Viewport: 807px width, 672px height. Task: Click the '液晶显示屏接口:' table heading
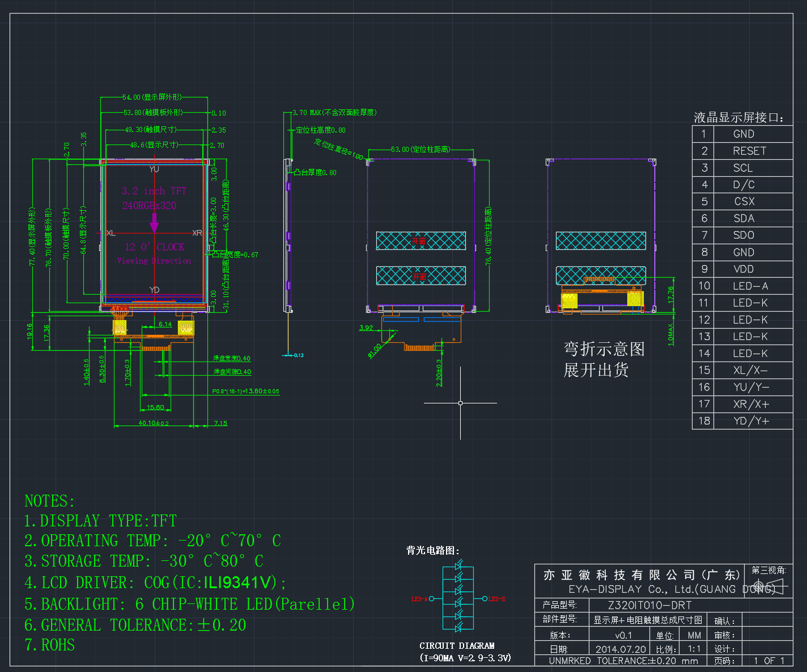739,117
